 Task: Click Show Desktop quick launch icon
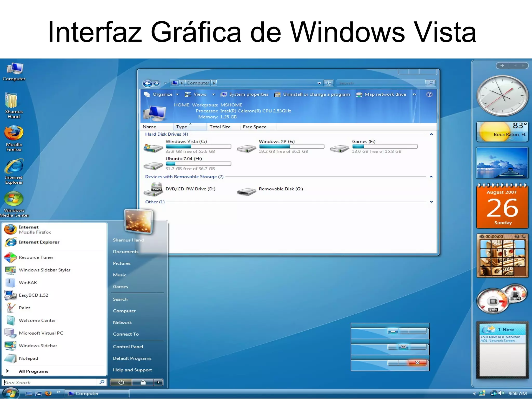coord(29,394)
